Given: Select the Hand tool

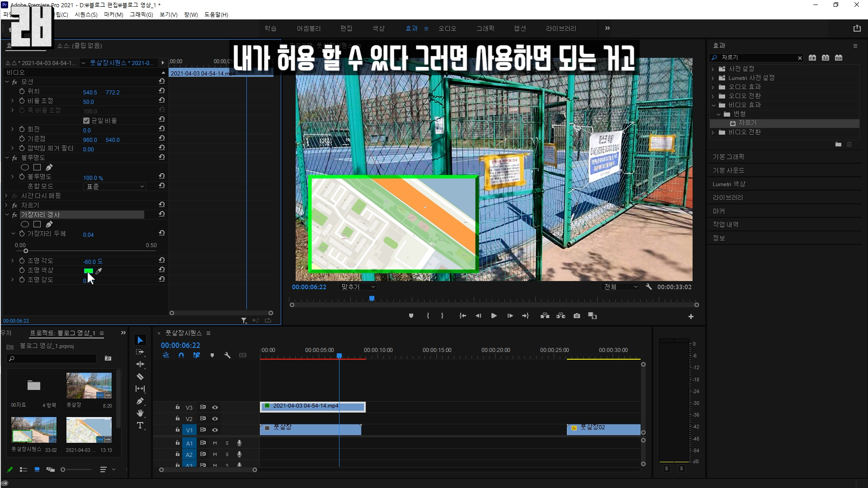Looking at the screenshot, I should [x=140, y=413].
